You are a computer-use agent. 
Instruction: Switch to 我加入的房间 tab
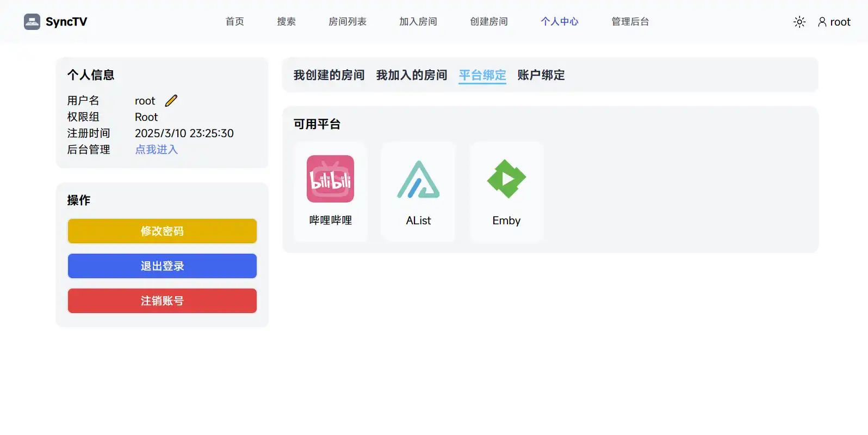412,75
